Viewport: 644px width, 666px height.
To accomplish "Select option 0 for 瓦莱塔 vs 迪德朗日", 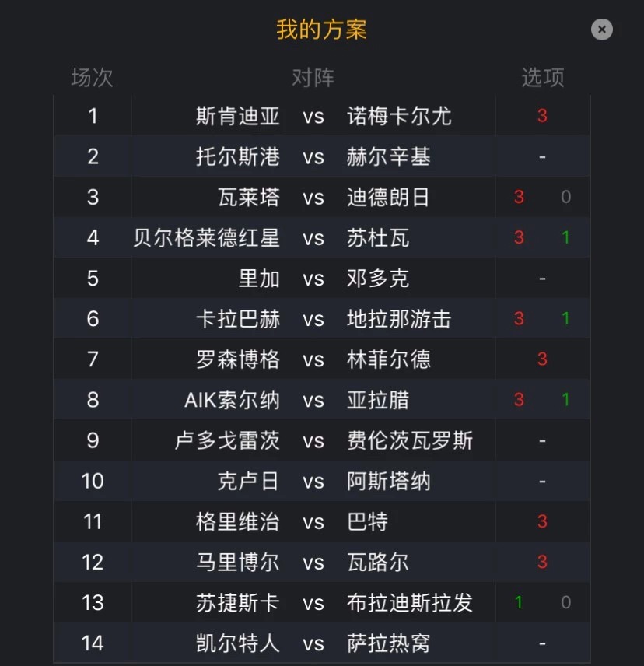I will tap(565, 197).
